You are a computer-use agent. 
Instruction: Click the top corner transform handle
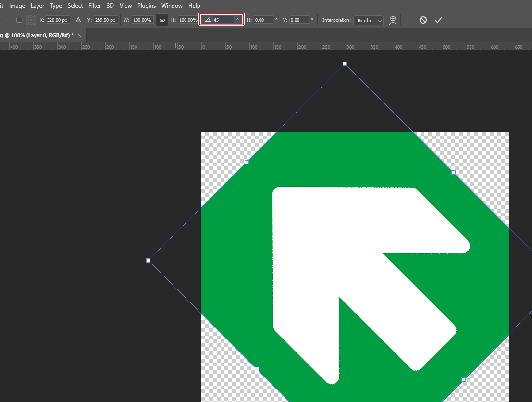pos(345,64)
